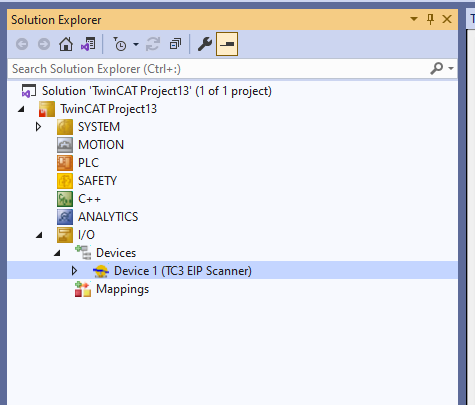This screenshot has height=405, width=475.
Task: Select the PLC tree item
Action: pyautogui.click(x=88, y=163)
